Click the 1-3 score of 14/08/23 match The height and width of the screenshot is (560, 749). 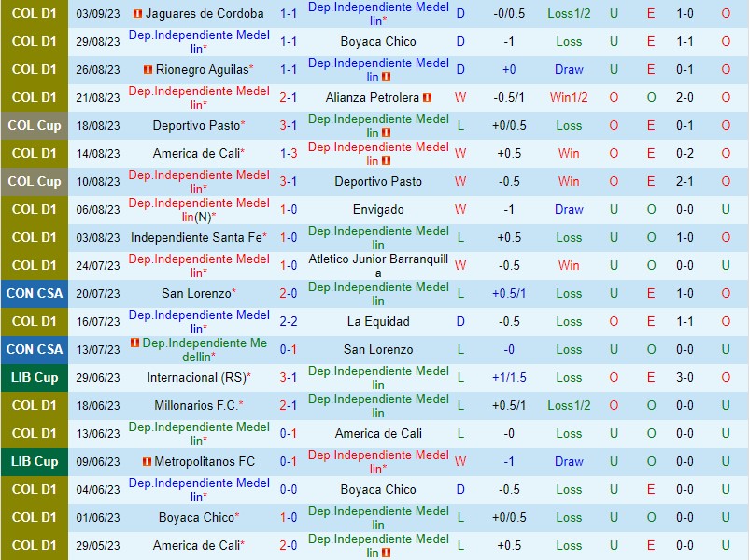(x=288, y=154)
